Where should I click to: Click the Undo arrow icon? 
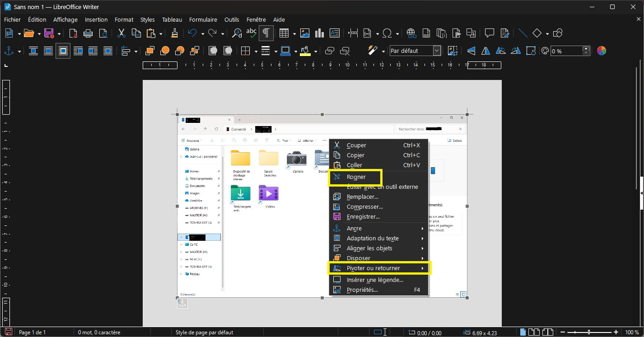point(193,33)
